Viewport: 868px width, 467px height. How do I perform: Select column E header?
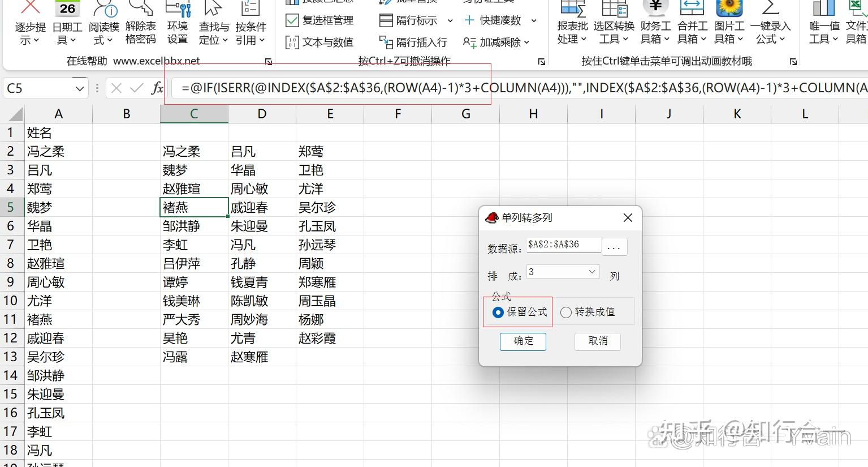[330, 114]
